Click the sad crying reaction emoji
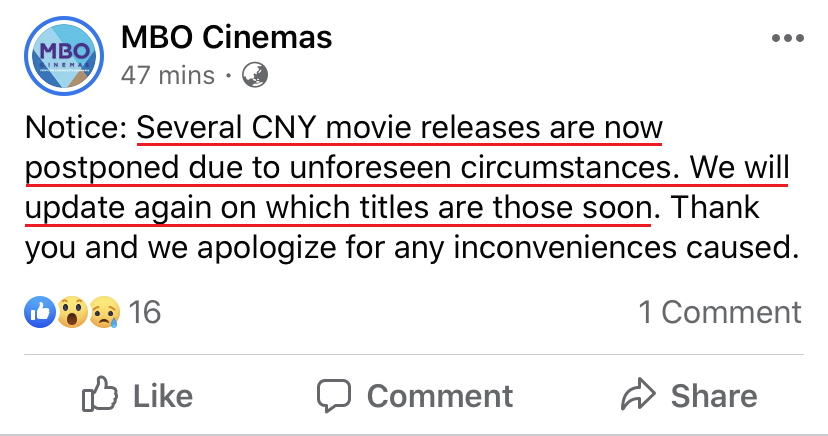Image resolution: width=828 pixels, height=436 pixels. 104,312
